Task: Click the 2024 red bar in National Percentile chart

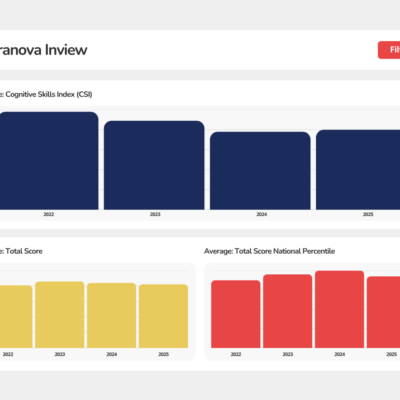Action: 339,309
